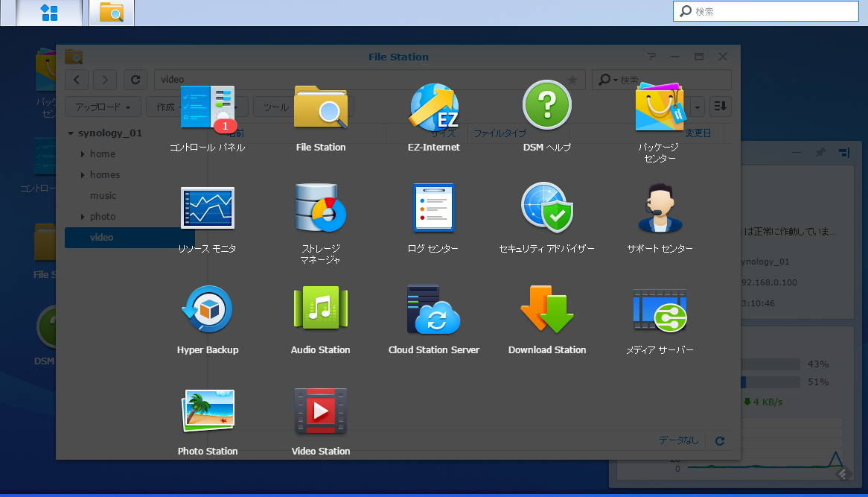868x497 pixels.
Task: Open the ツール menu in File Station
Action: click(275, 107)
